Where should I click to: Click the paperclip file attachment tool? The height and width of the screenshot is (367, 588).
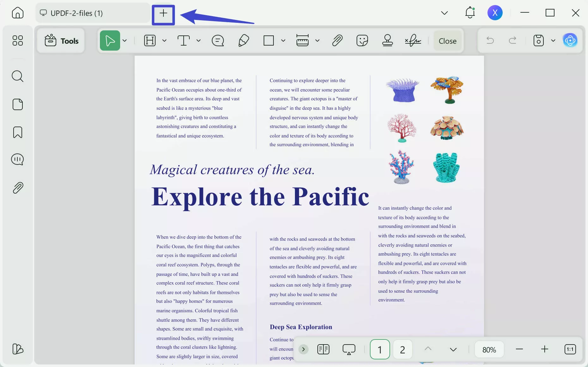click(x=337, y=40)
